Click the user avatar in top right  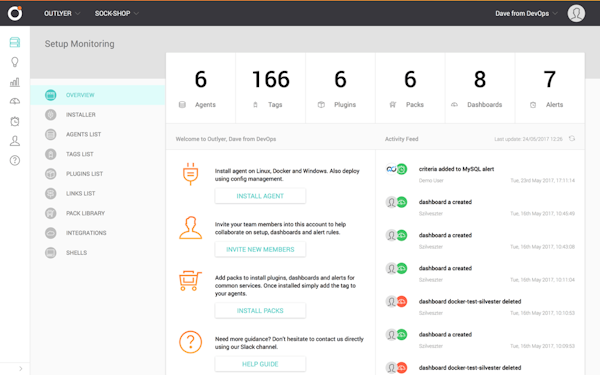click(576, 13)
